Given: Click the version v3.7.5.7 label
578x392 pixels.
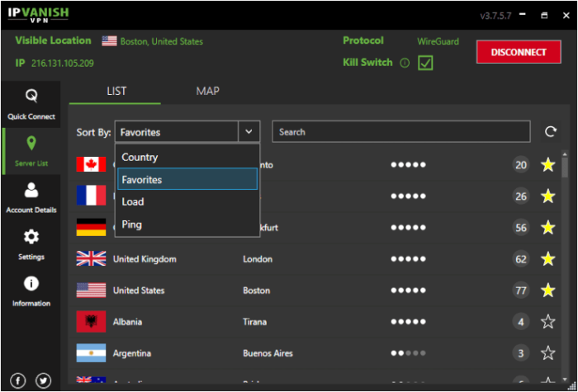Looking at the screenshot, I should coord(495,16).
